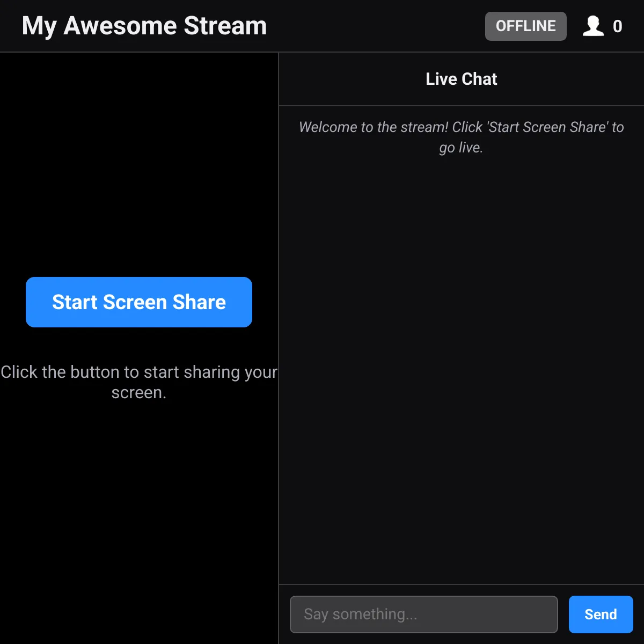This screenshot has width=644, height=644.
Task: Select the 'My Awesome Stream' title
Action: (144, 26)
